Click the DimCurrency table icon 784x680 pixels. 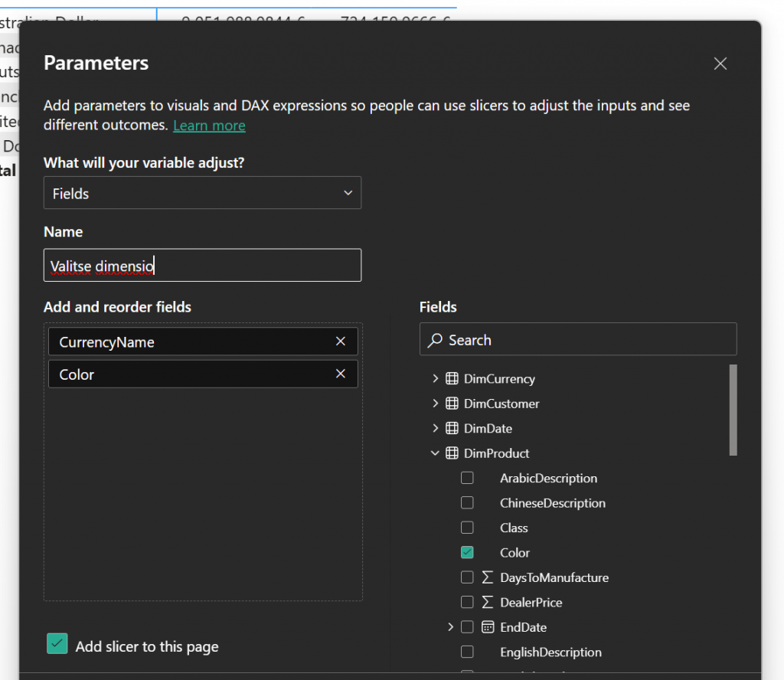[x=452, y=379]
